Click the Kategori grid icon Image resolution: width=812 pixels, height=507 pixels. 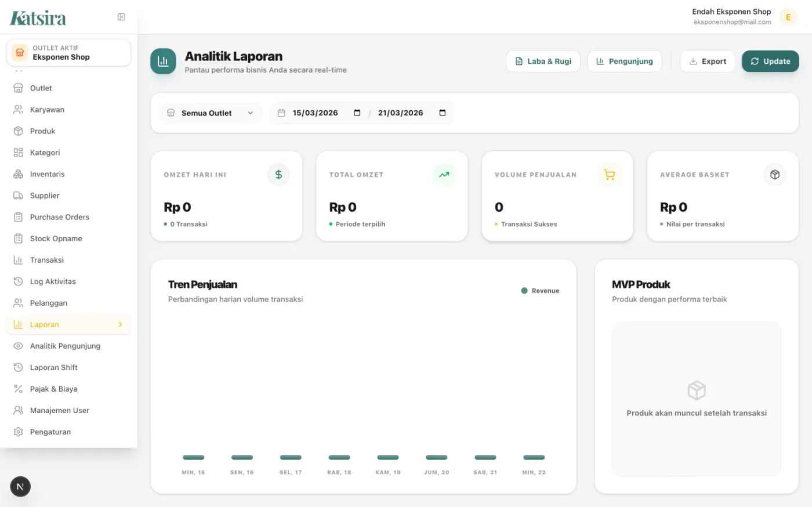click(x=18, y=153)
